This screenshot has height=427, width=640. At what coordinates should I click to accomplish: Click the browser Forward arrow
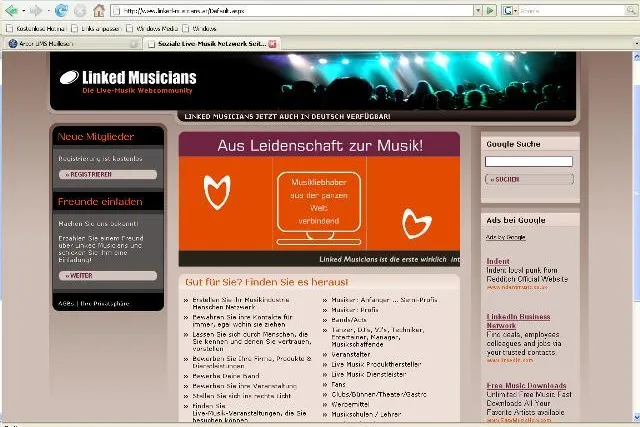click(36, 10)
